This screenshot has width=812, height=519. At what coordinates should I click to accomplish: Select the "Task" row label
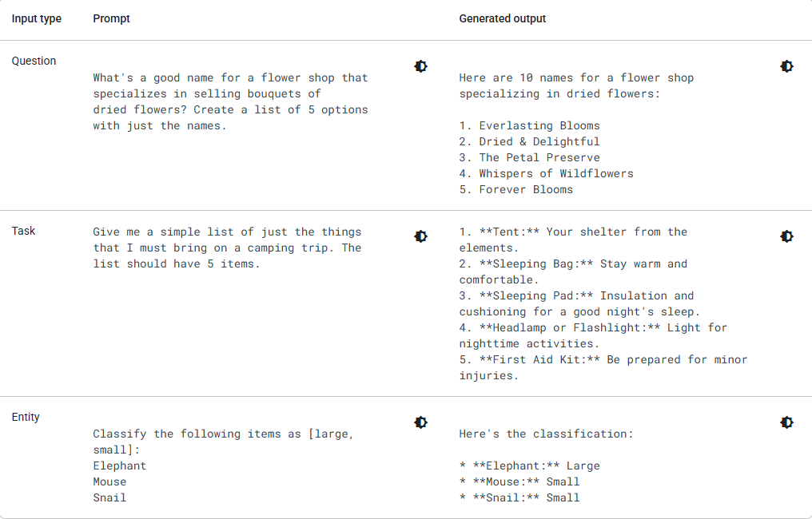click(24, 231)
